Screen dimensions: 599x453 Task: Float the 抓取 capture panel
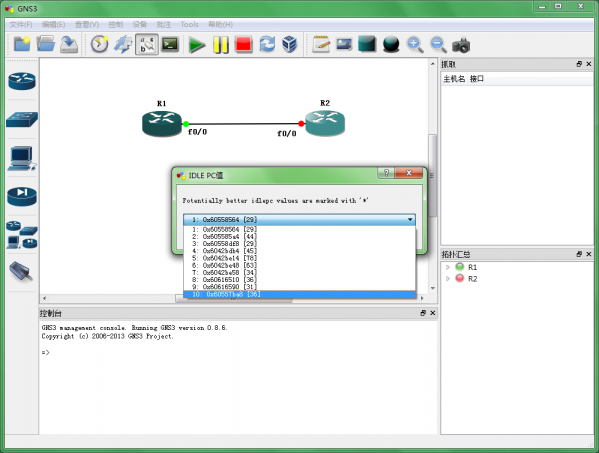tap(579, 64)
